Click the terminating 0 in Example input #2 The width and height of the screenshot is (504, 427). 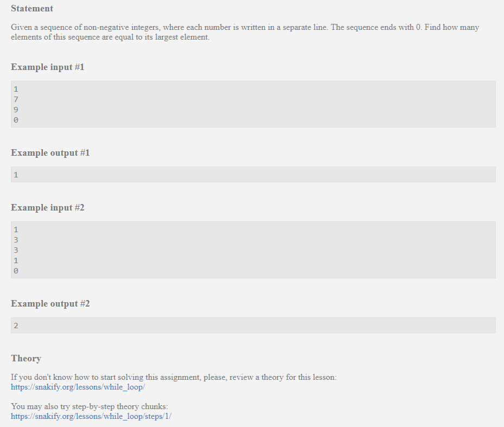pos(16,271)
